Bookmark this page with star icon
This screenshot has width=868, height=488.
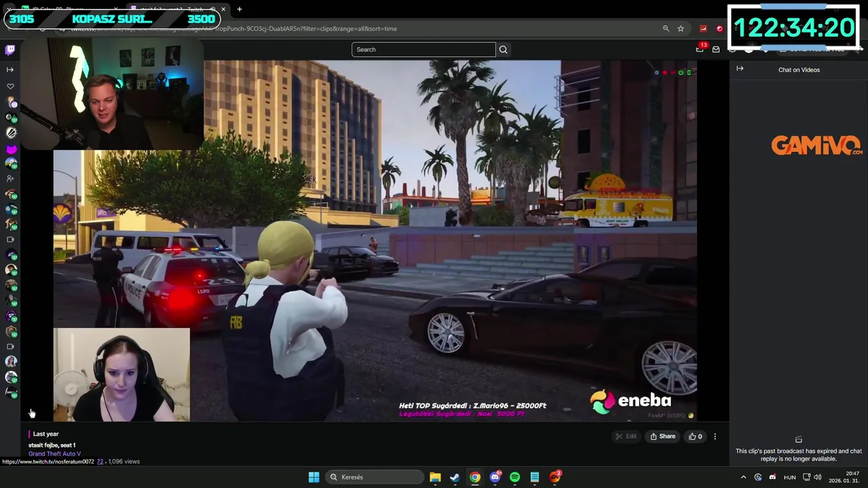tap(681, 28)
